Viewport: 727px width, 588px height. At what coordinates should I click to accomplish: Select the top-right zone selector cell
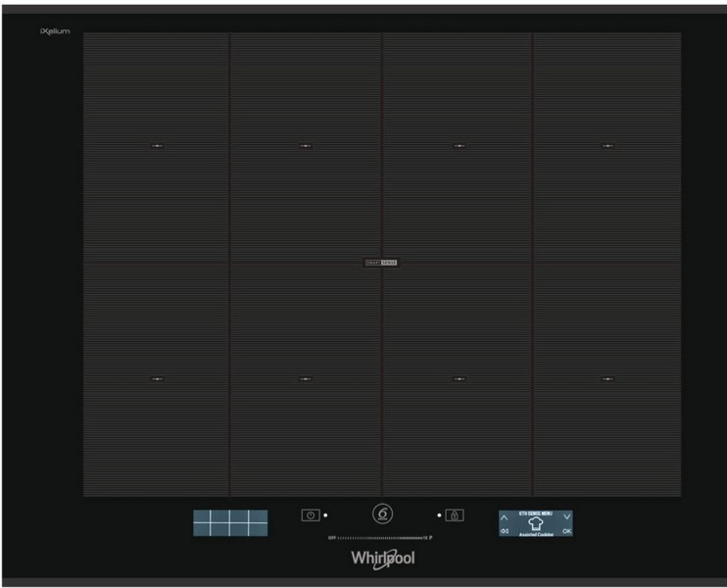click(x=259, y=516)
